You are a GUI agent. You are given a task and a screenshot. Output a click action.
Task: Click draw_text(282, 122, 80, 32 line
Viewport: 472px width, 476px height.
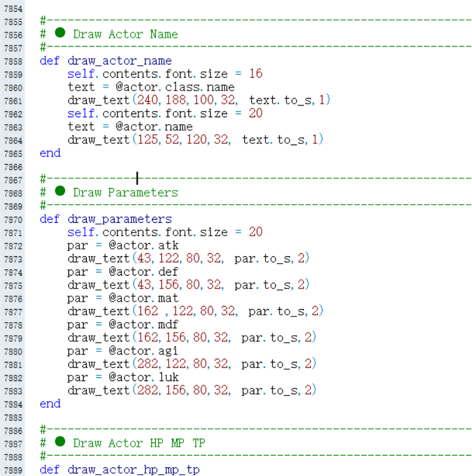click(192, 364)
